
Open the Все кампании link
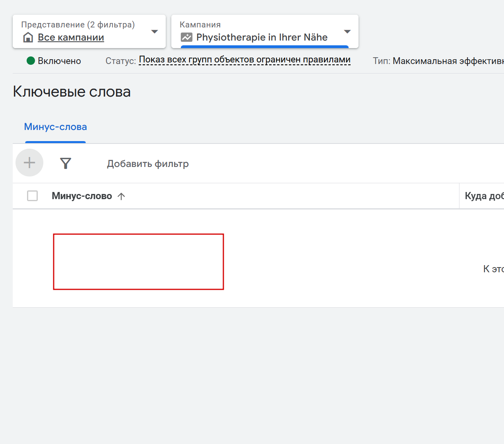[71, 37]
